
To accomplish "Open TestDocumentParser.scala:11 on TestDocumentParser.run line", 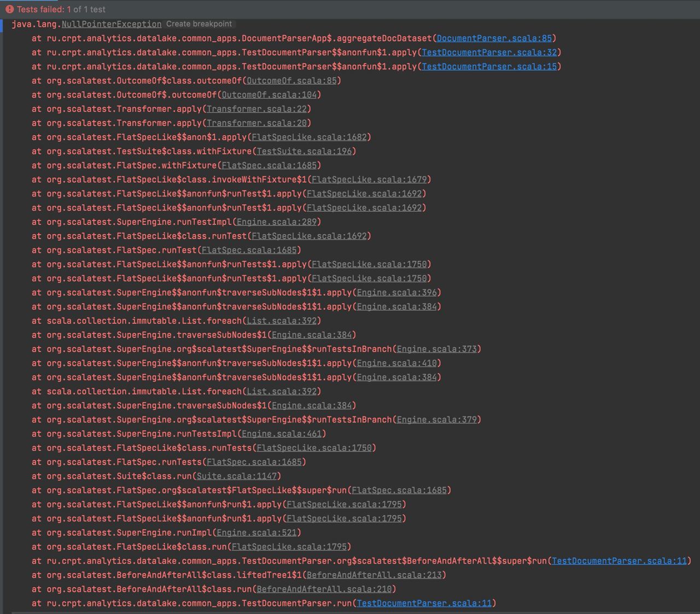I will click(424, 604).
